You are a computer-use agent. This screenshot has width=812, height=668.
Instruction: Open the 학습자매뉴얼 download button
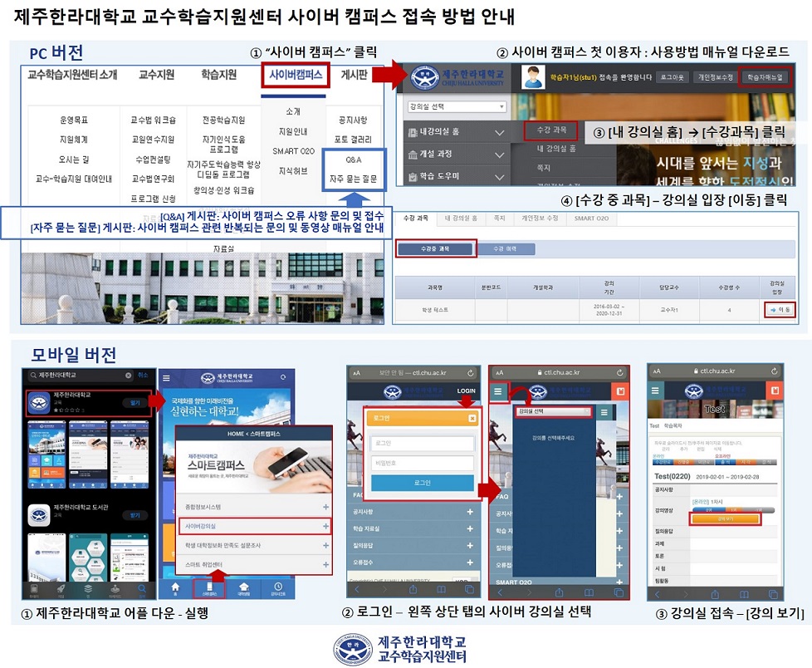coord(765,77)
